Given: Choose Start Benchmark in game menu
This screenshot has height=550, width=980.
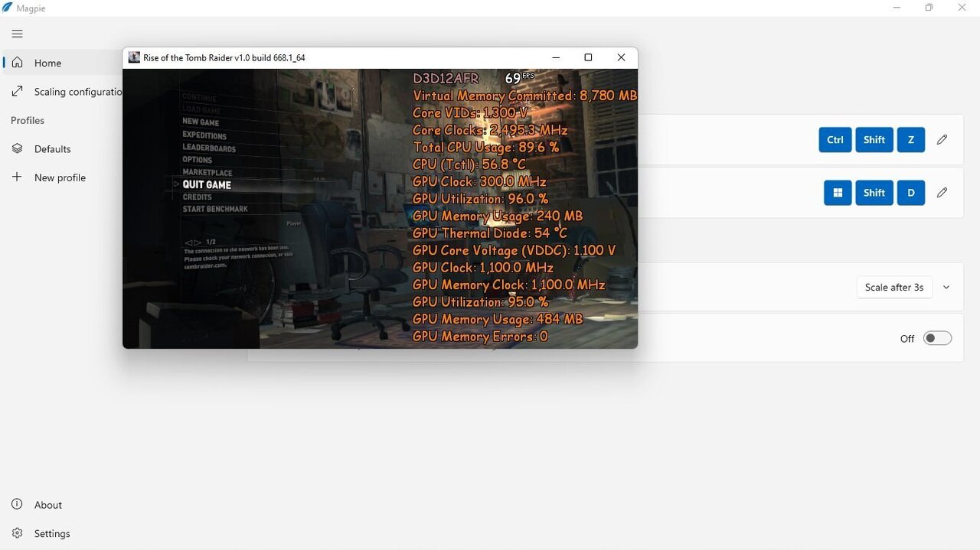Looking at the screenshot, I should 215,209.
